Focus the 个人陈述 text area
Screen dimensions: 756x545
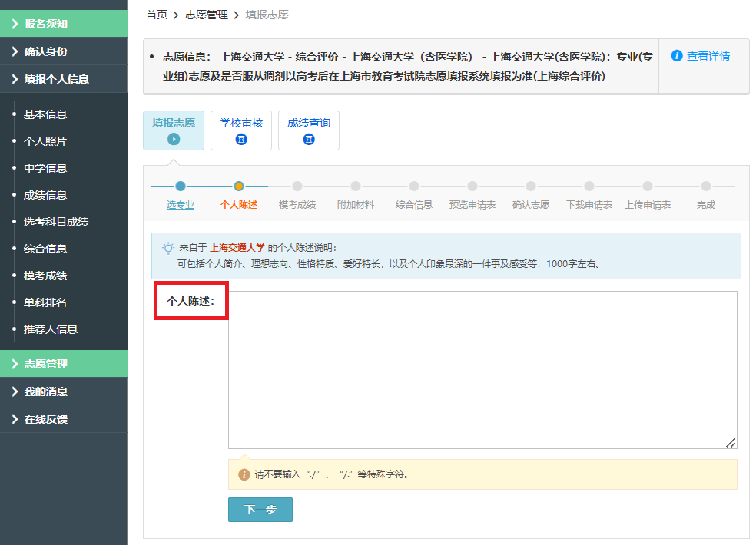[x=482, y=369]
